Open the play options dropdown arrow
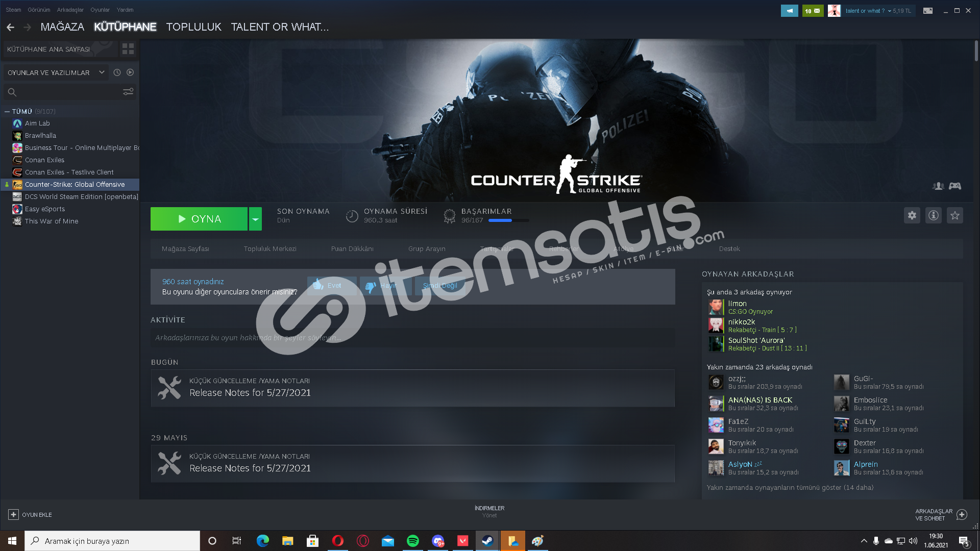Screen dimensions: 980x551 (x=255, y=219)
